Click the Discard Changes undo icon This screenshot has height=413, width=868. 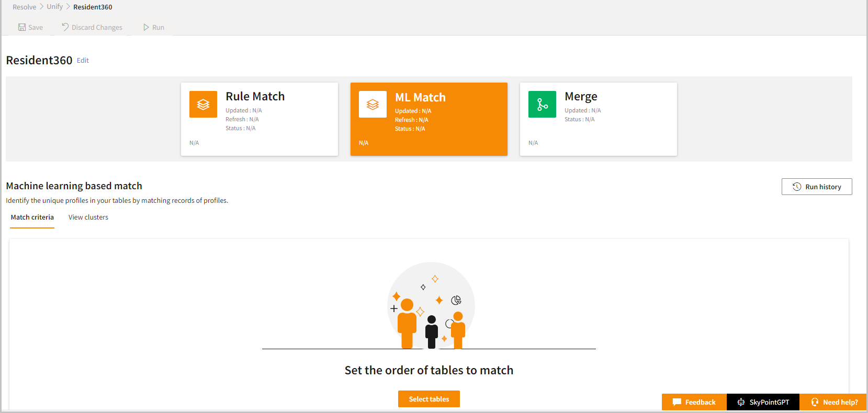(x=65, y=27)
